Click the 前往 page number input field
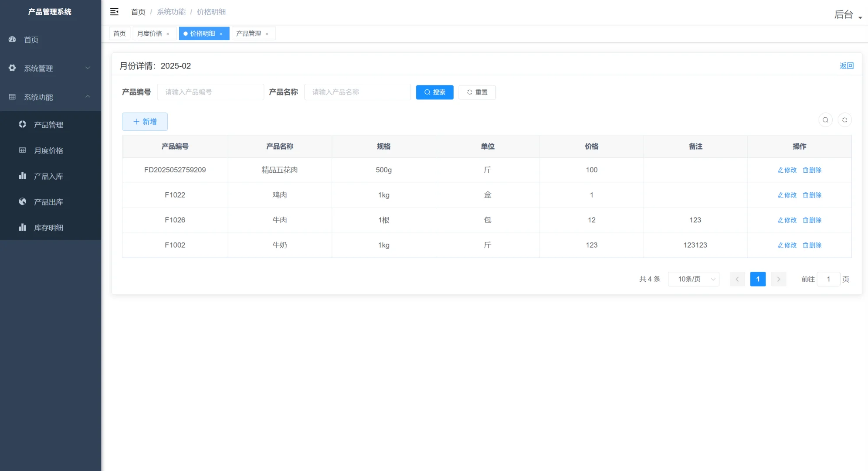868x471 pixels. pyautogui.click(x=828, y=279)
